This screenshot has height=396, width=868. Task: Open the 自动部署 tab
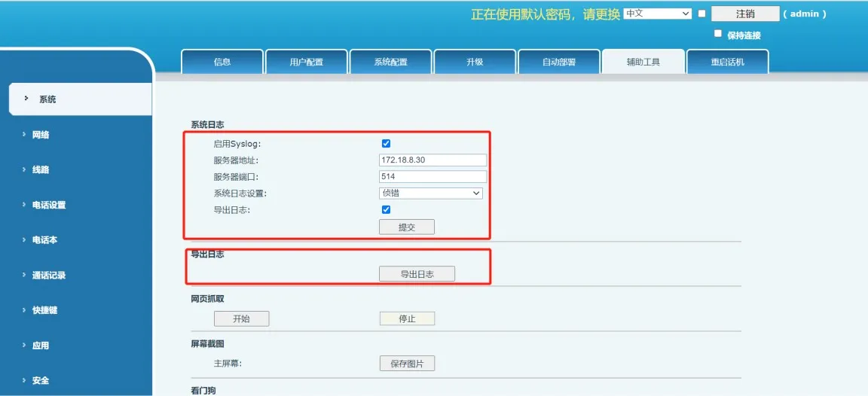(x=558, y=62)
